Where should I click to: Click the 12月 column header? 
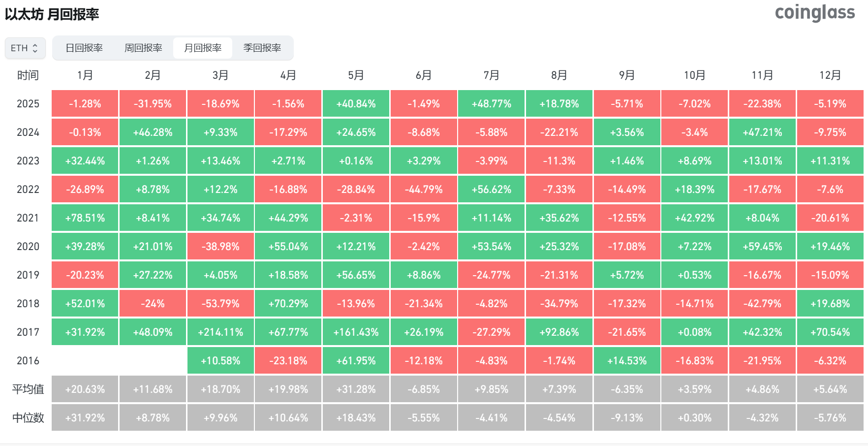(830, 75)
